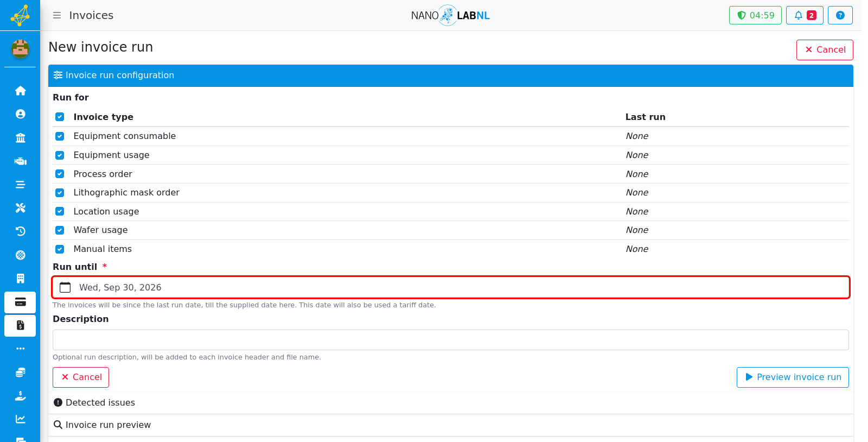Uncheck Manual items checkbox

[60, 249]
